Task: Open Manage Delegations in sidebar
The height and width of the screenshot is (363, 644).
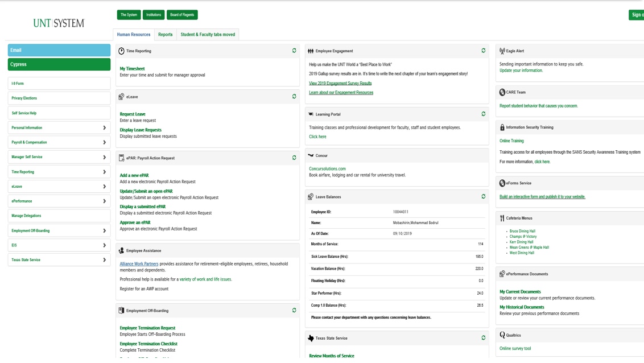Action: click(x=59, y=216)
